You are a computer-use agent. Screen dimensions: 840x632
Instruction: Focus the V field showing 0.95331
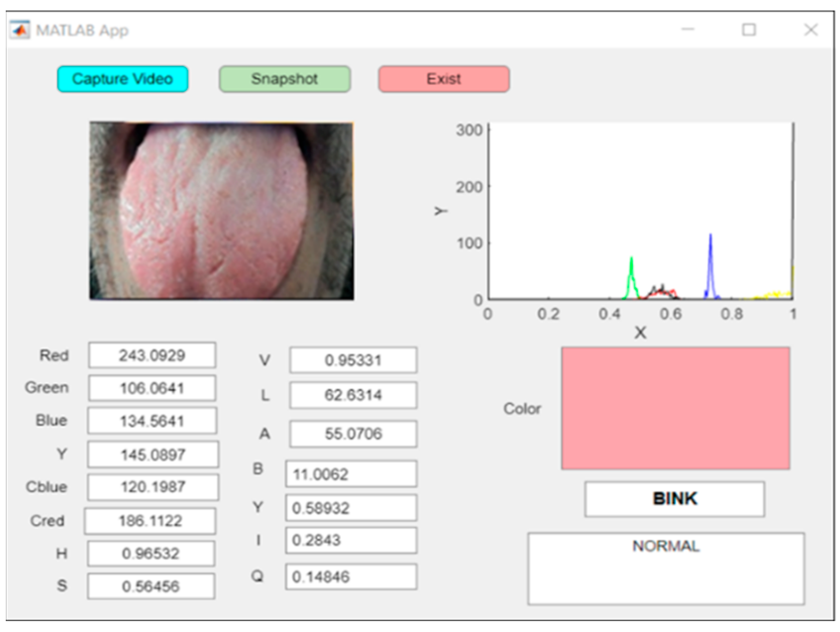(353, 360)
